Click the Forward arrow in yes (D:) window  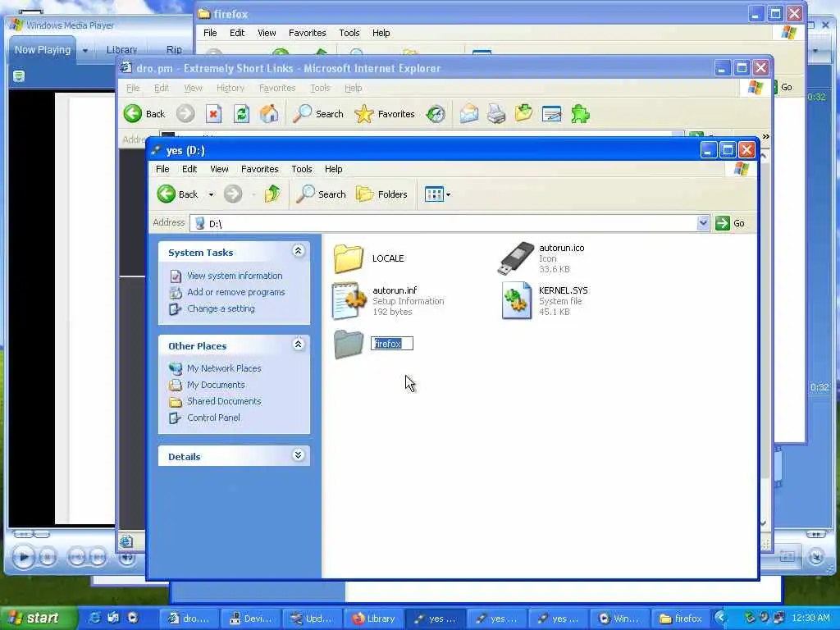233,194
